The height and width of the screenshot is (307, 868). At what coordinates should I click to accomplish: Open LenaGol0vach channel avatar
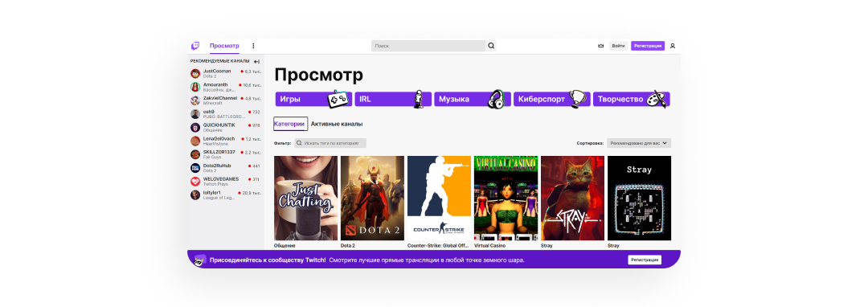195,141
